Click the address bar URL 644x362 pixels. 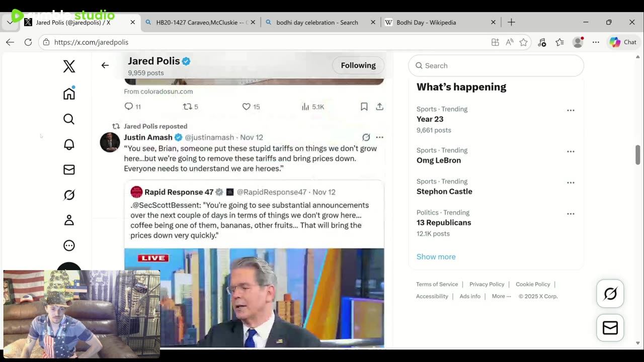91,42
